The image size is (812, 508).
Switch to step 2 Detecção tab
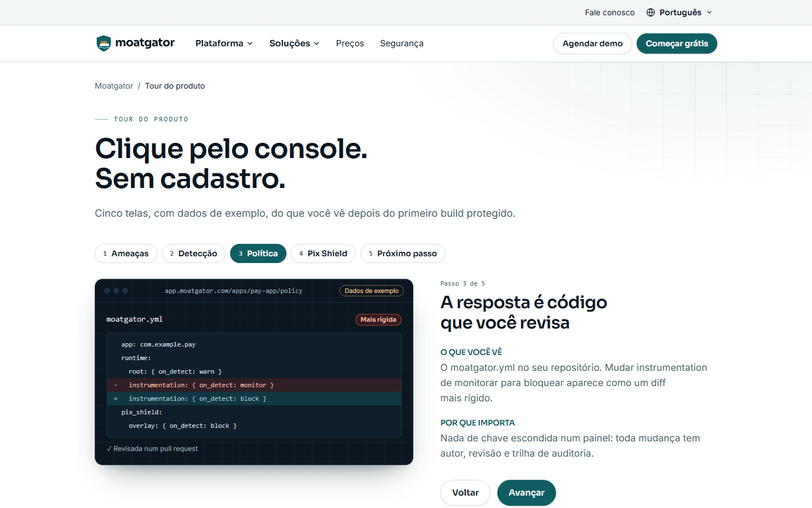pyautogui.click(x=193, y=253)
